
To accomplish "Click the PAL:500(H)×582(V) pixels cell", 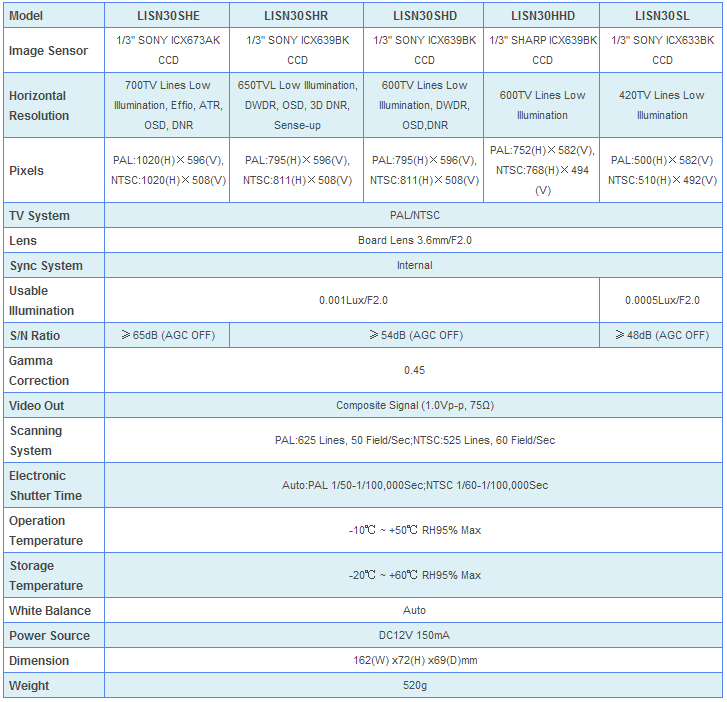I will (661, 170).
